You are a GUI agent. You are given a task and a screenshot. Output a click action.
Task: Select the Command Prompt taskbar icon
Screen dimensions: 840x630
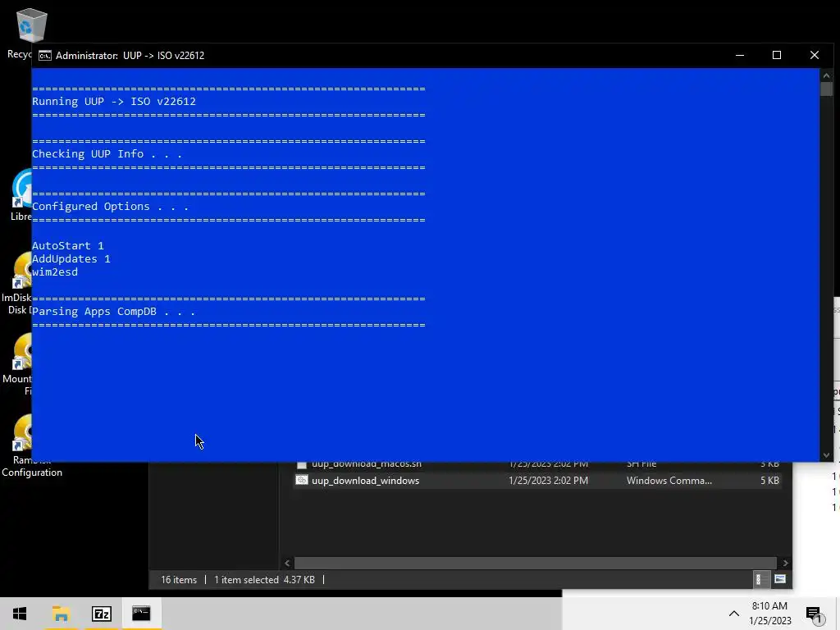coord(141,614)
